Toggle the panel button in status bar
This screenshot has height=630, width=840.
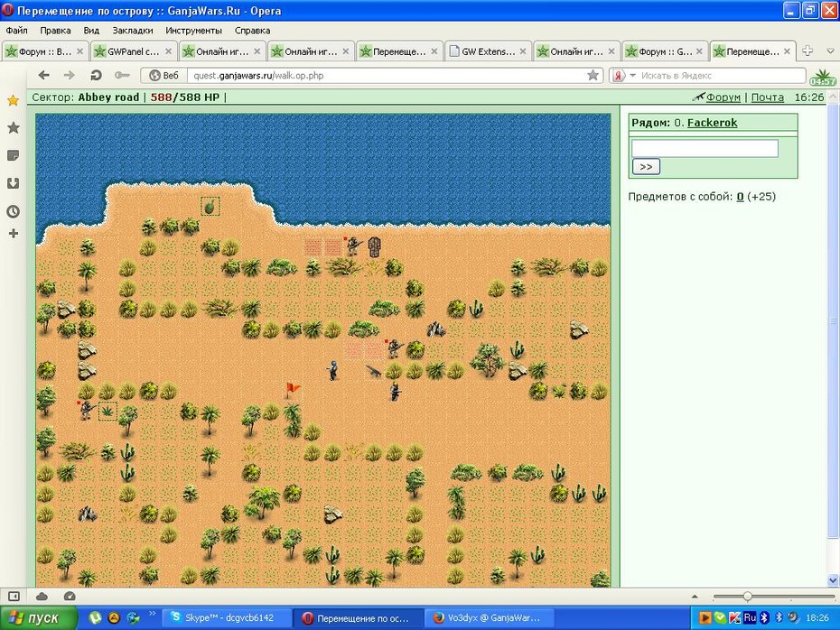tap(14, 597)
